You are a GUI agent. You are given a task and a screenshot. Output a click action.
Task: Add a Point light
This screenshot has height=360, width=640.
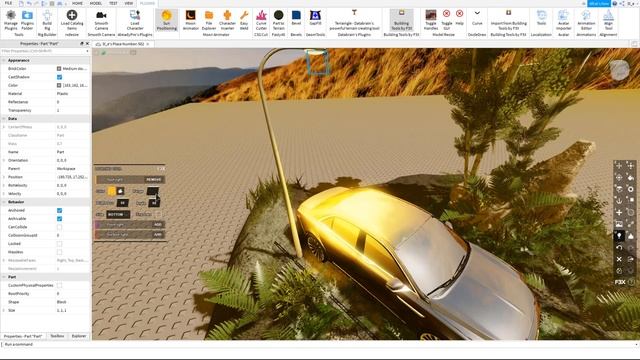coord(158,224)
